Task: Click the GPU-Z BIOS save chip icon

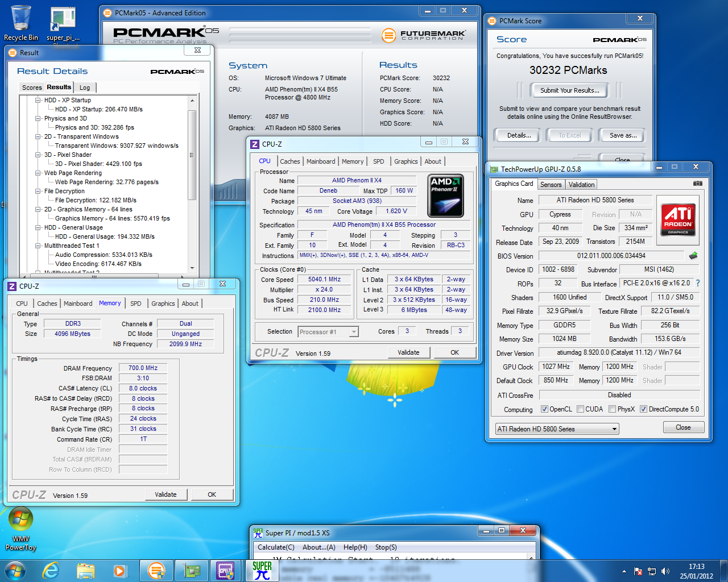Action: coord(693,256)
